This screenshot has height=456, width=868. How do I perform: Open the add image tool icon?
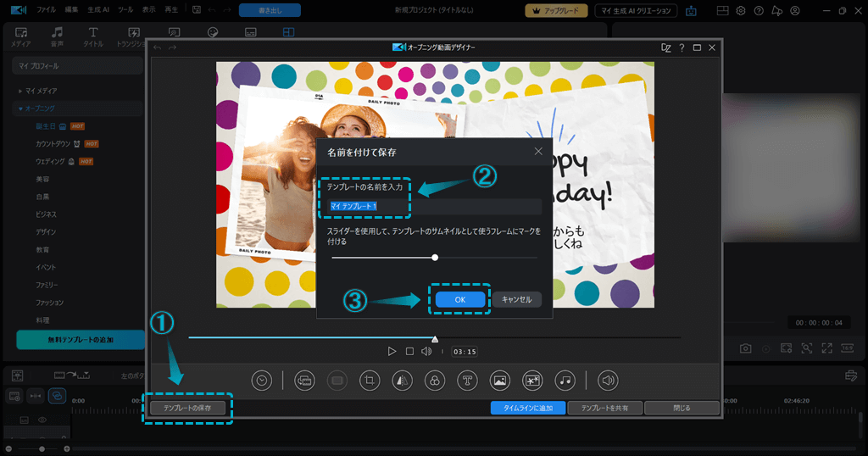click(x=499, y=381)
